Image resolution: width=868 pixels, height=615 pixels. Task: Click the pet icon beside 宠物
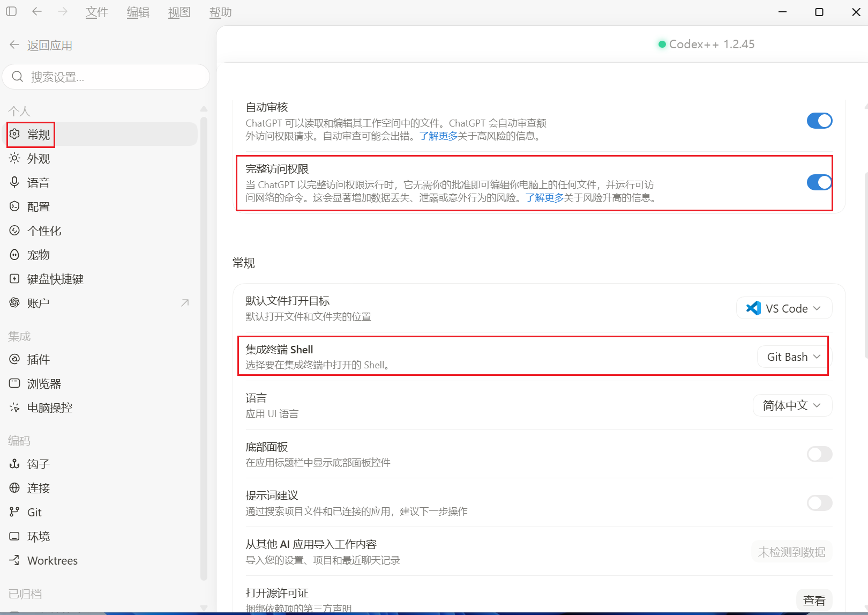(x=14, y=255)
